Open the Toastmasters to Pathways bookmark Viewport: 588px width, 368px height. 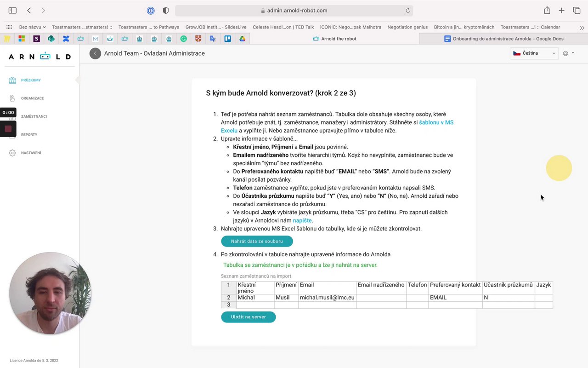pyautogui.click(x=149, y=27)
